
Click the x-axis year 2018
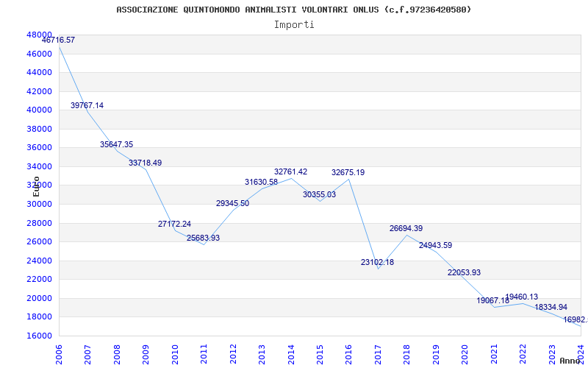tap(407, 355)
